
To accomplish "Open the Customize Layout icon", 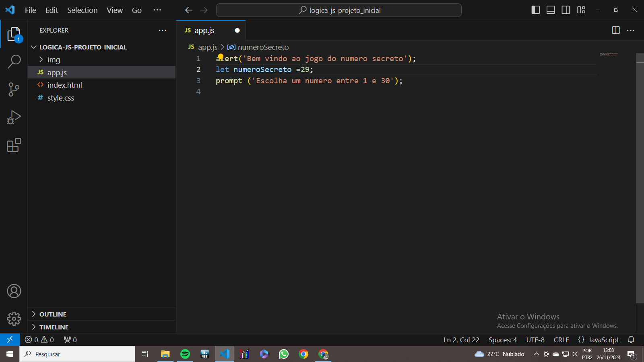I will coord(581,10).
